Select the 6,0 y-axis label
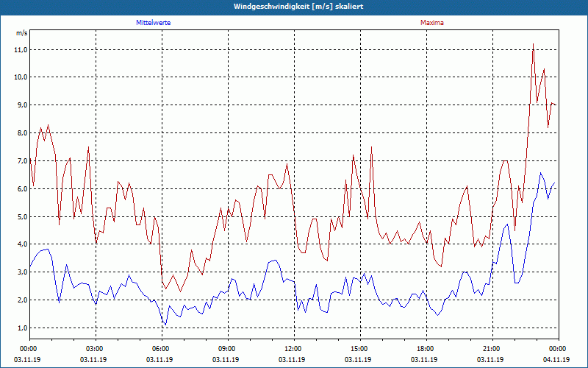588x368 pixels. pyautogui.click(x=23, y=188)
